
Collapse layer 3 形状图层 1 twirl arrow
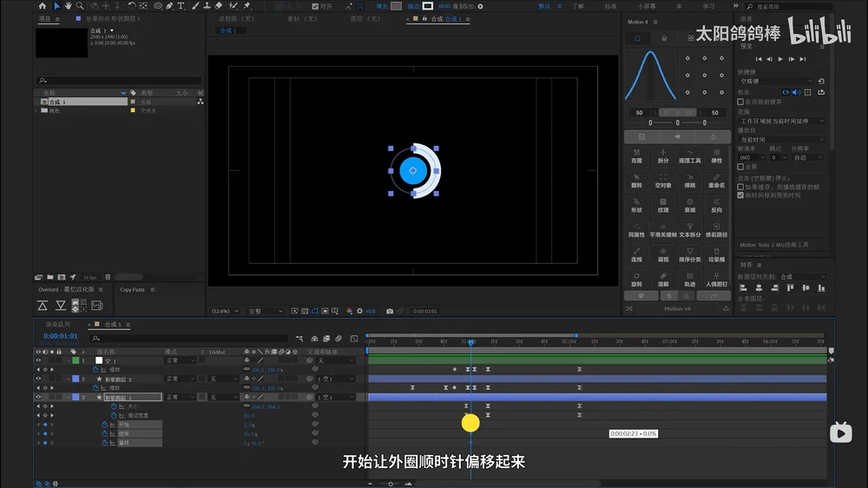click(x=69, y=397)
